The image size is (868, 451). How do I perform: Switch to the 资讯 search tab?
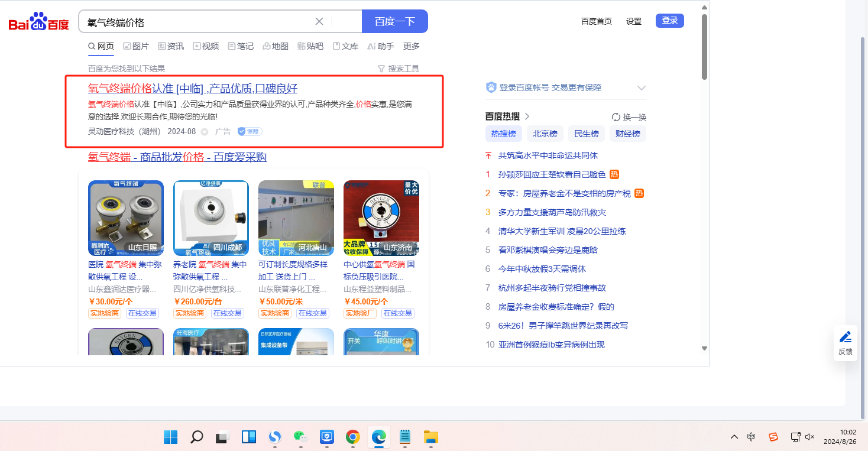click(x=171, y=46)
